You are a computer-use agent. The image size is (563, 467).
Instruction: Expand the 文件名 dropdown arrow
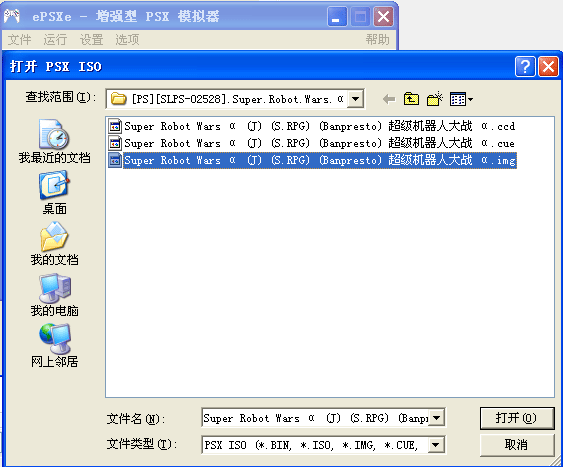pos(436,418)
